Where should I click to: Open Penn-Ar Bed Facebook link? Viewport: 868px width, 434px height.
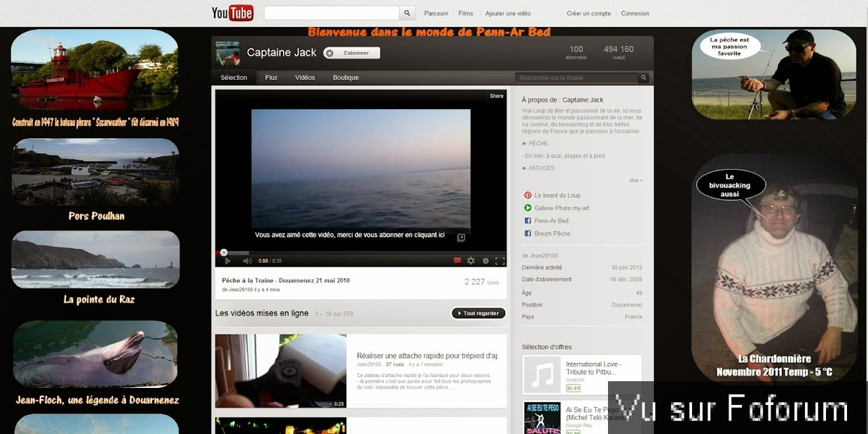point(551,221)
